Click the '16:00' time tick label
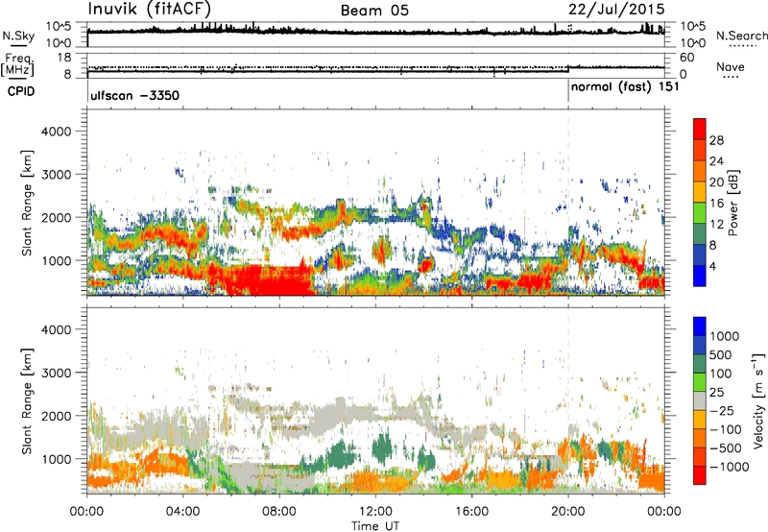This screenshot has height=532, width=768. 471,512
